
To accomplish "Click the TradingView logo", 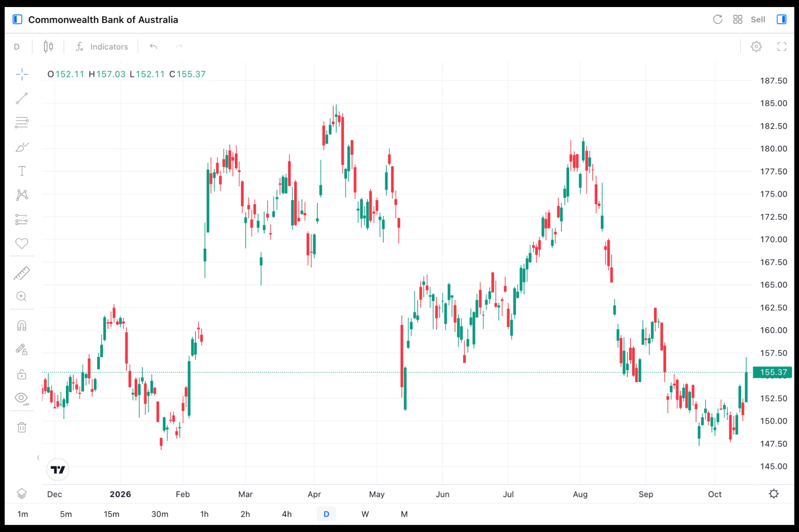I will pos(58,470).
